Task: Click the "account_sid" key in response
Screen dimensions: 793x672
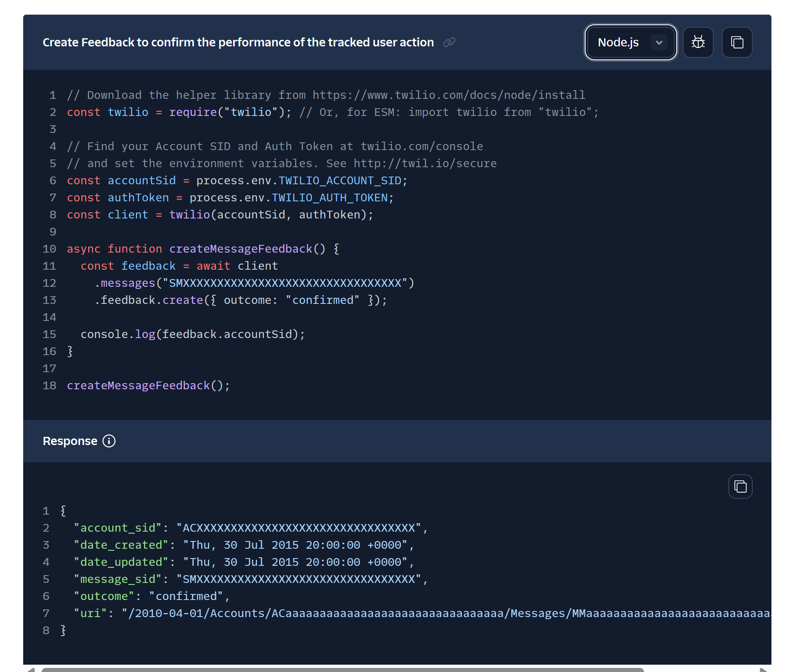Action: pyautogui.click(x=118, y=528)
